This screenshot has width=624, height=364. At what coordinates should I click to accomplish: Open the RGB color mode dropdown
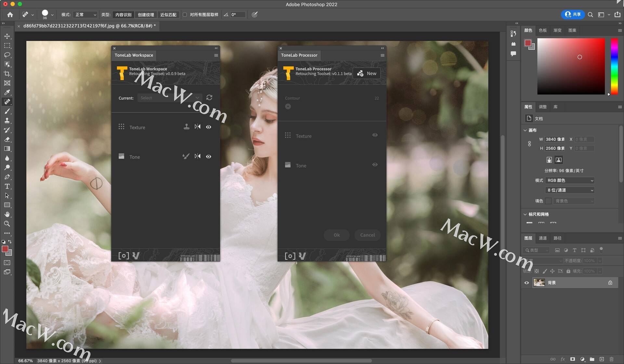(570, 180)
